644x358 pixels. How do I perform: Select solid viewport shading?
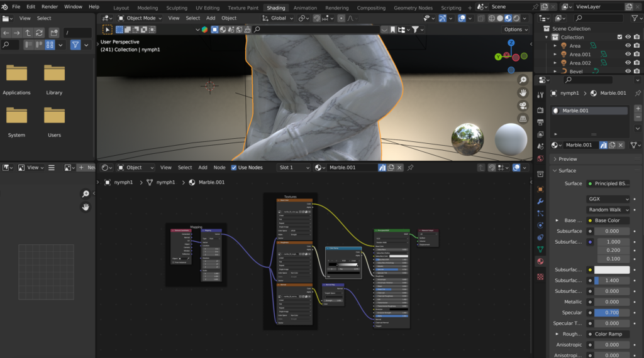pos(500,18)
